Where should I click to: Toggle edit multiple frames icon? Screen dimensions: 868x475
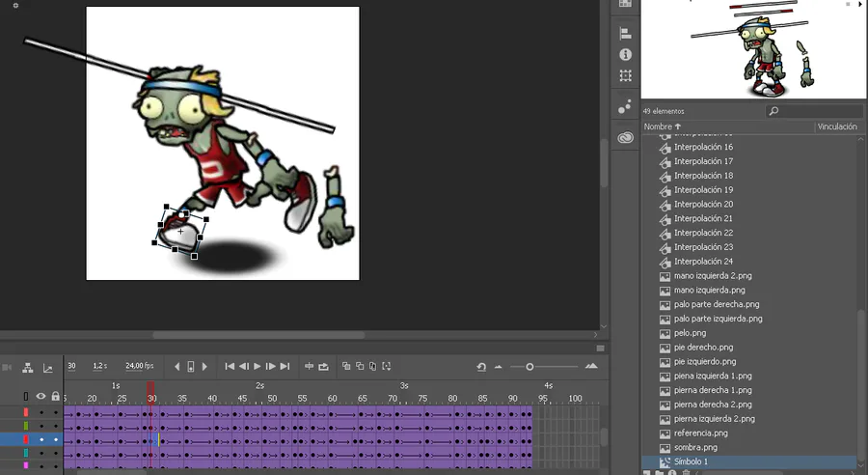click(373, 366)
